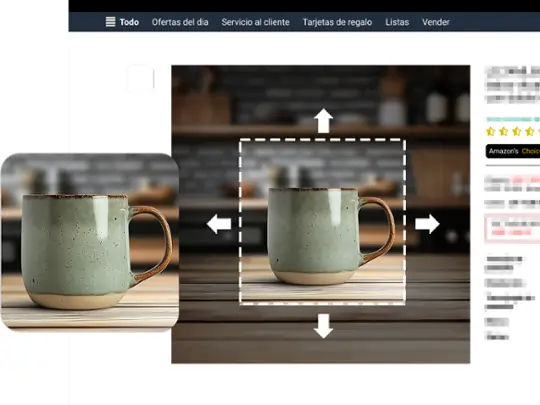Select the Vender link in navigation
Image resolution: width=540 pixels, height=405 pixels.
point(436,22)
